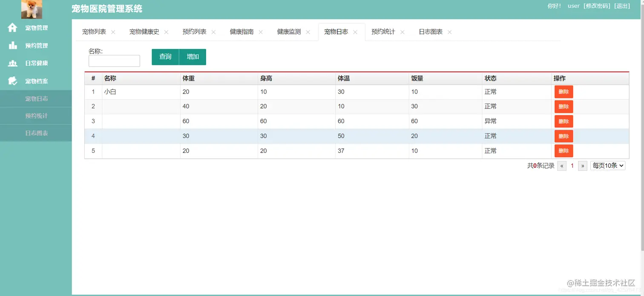
Task: Click the 状态 column header
Action: pyautogui.click(x=517, y=78)
